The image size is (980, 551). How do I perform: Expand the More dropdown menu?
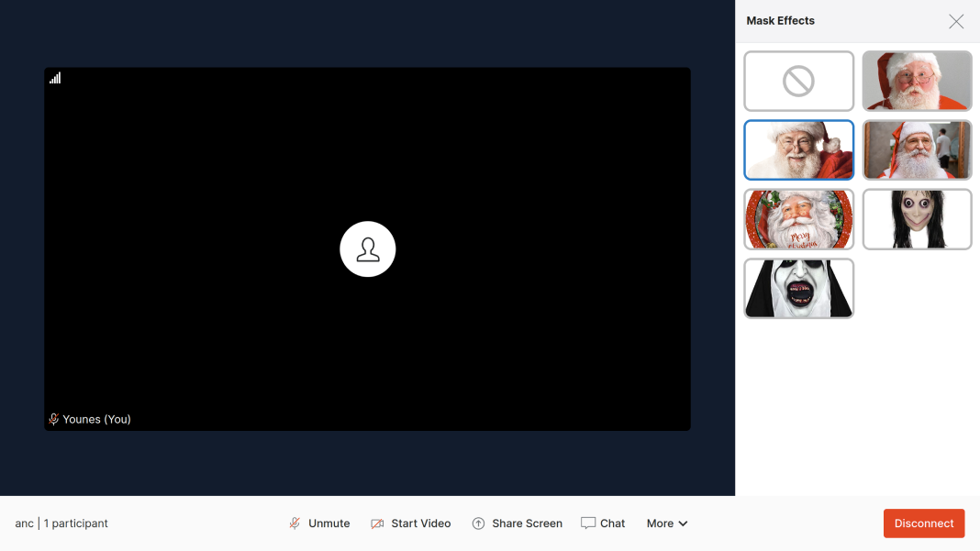pyautogui.click(x=667, y=523)
